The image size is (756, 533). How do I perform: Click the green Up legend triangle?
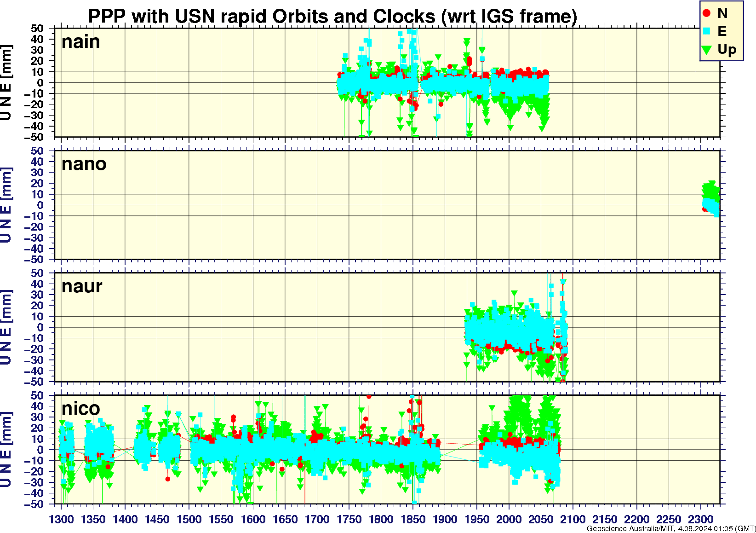point(707,49)
